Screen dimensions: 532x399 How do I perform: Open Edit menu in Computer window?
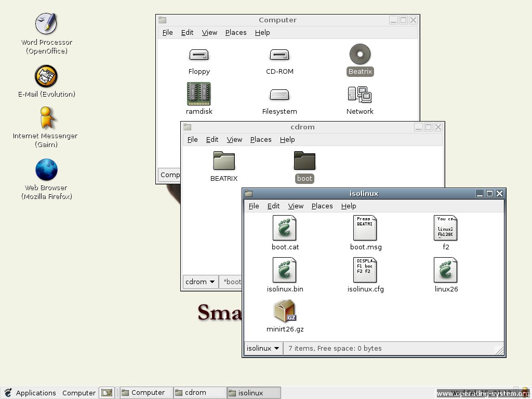(187, 33)
